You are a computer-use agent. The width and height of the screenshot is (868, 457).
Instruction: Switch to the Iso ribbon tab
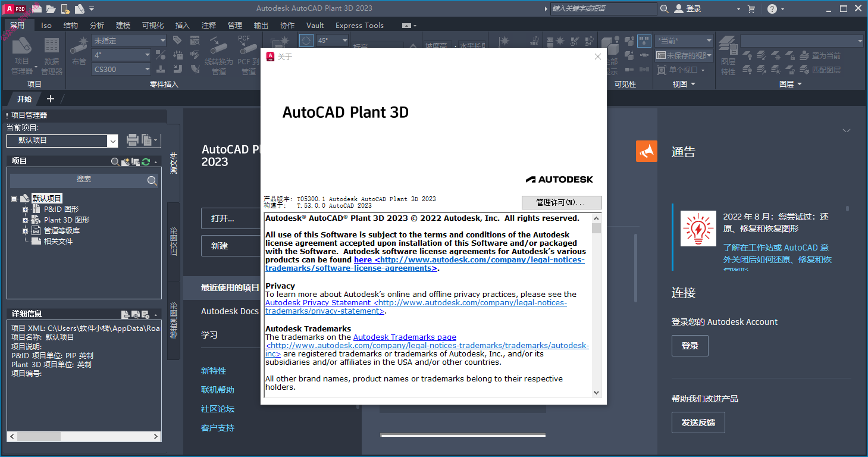[46, 25]
